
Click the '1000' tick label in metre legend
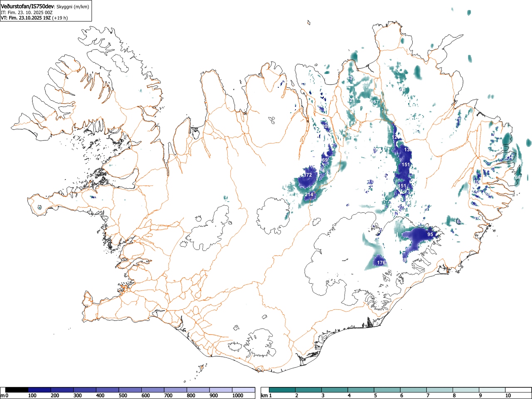[237, 396]
